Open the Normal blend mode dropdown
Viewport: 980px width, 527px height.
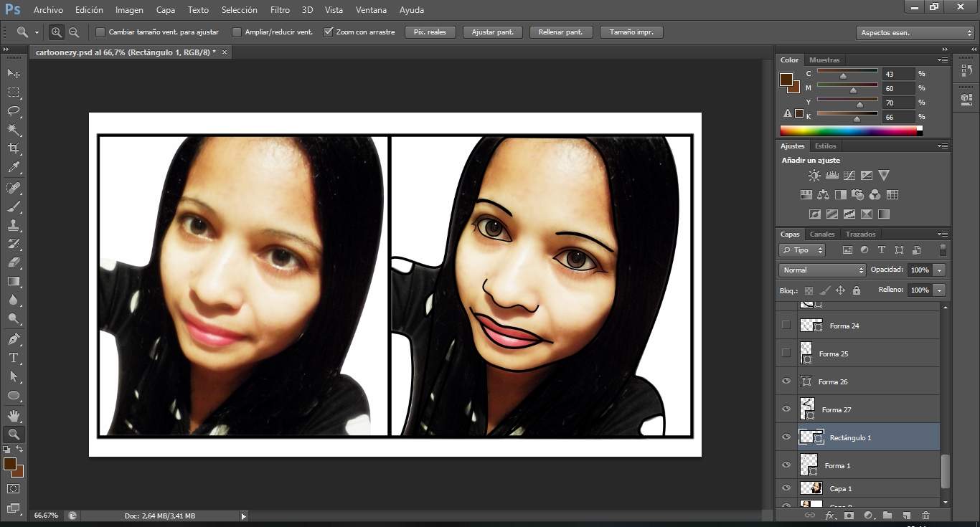tap(822, 270)
